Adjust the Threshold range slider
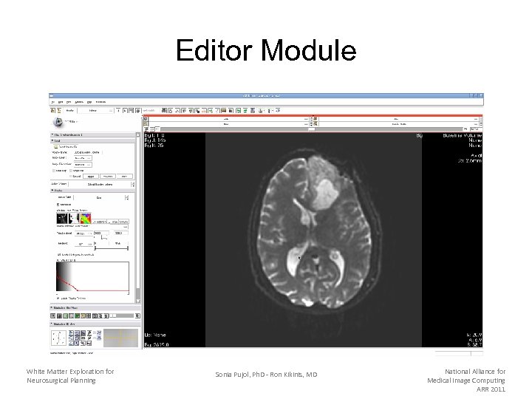This screenshot has height=399, width=532. [x=112, y=248]
